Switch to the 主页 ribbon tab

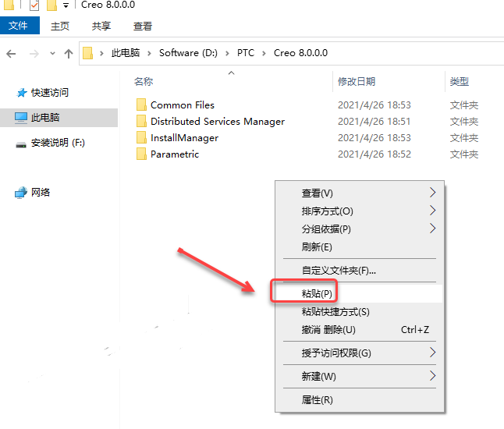coord(60,26)
